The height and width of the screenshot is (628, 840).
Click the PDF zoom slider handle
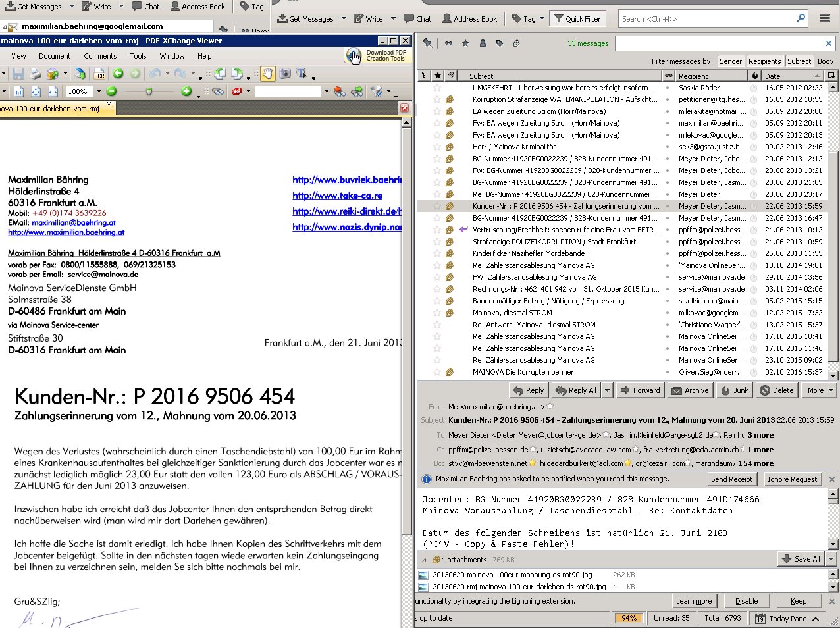(149, 92)
